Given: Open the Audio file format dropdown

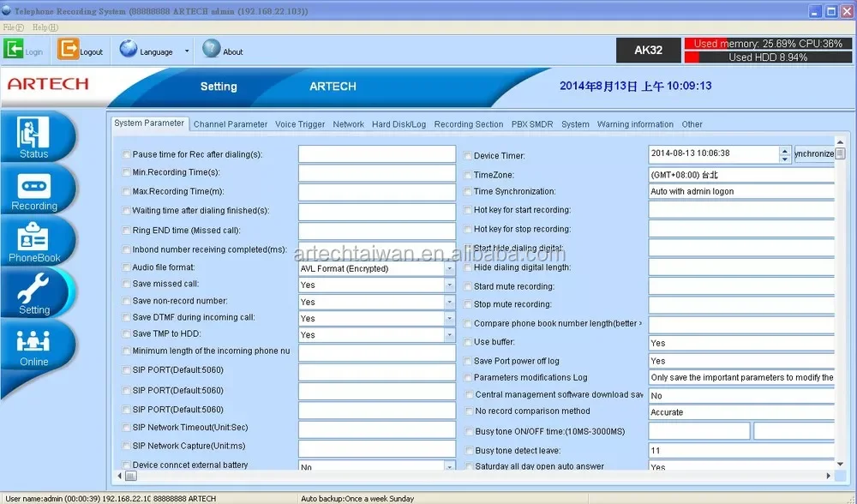Looking at the screenshot, I should pos(449,267).
